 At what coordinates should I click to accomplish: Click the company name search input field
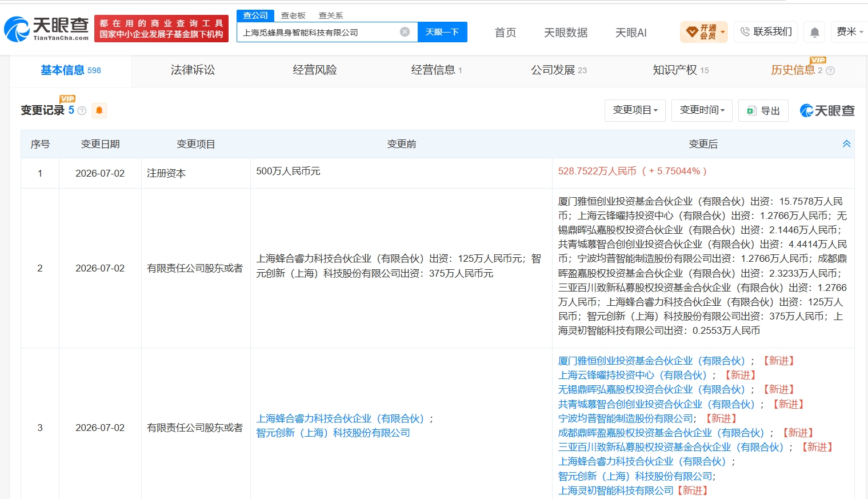319,32
